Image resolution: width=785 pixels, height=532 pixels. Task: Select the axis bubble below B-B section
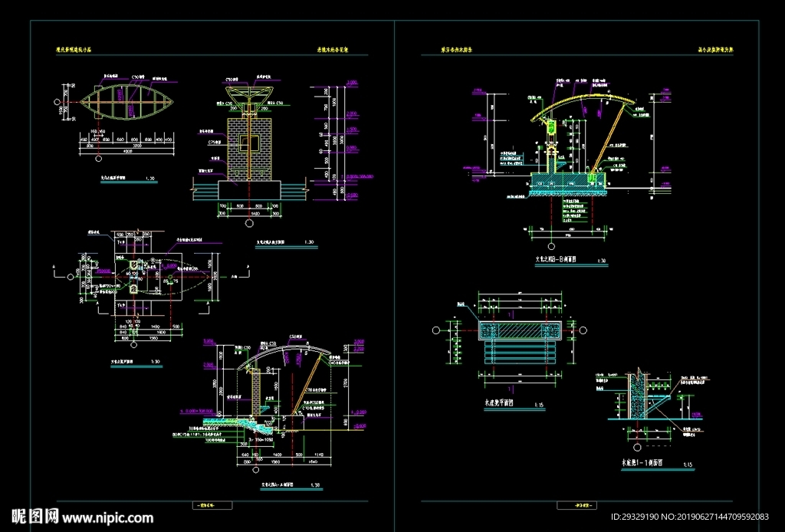551,246
